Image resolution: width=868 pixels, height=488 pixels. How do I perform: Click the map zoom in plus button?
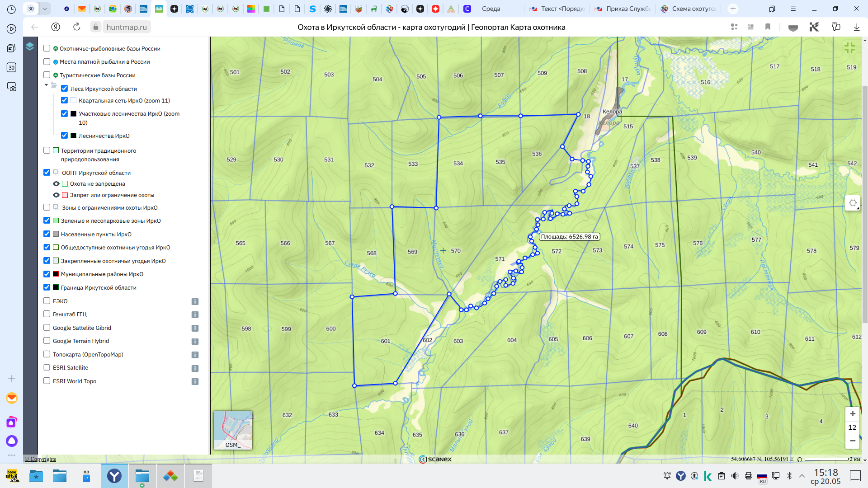tap(852, 414)
